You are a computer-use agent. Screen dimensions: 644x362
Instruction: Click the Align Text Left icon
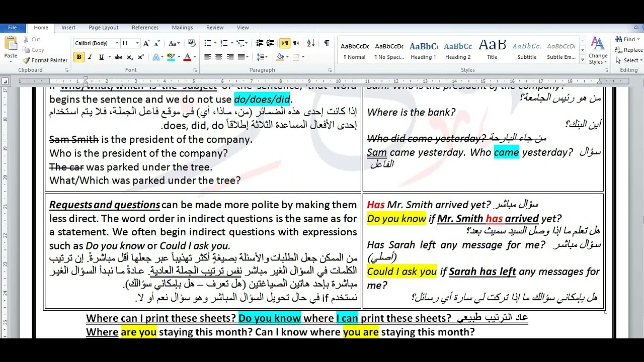[207, 57]
